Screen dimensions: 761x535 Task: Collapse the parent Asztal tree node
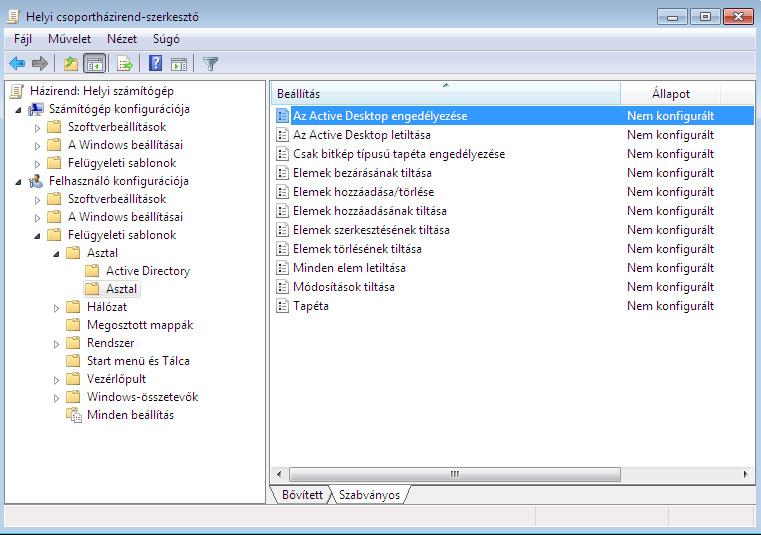(56, 254)
